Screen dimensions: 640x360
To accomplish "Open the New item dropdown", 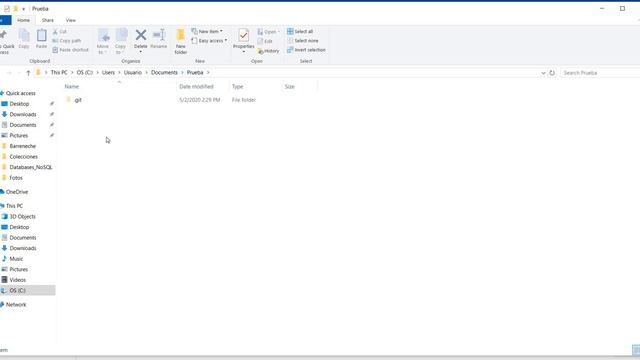I will point(207,31).
